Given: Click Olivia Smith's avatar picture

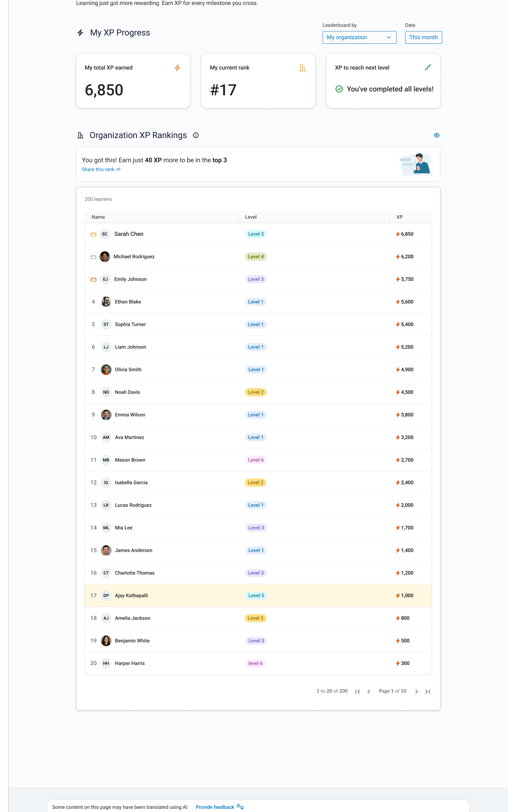Looking at the screenshot, I should (106, 370).
